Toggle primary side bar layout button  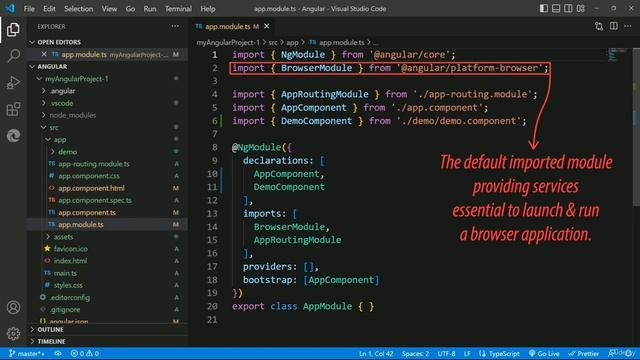point(544,8)
